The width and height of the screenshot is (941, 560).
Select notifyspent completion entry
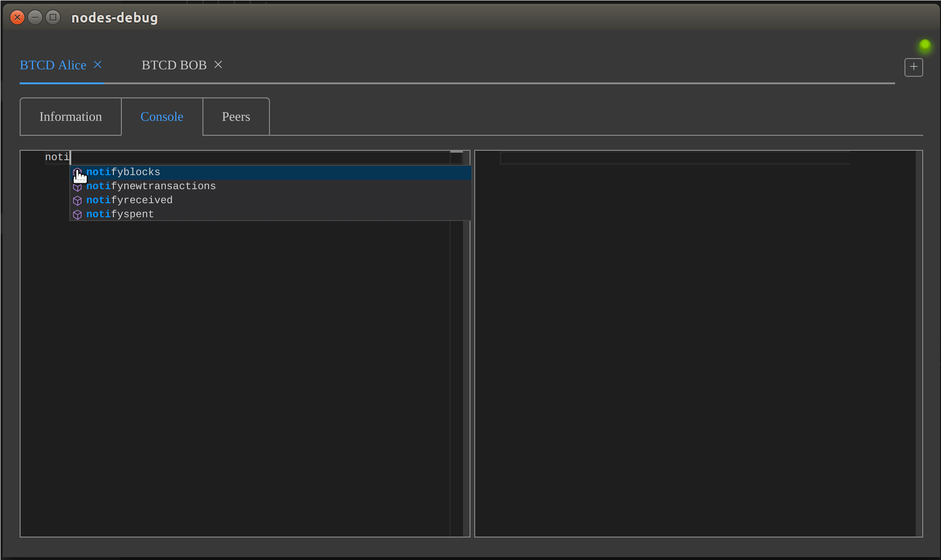point(120,214)
